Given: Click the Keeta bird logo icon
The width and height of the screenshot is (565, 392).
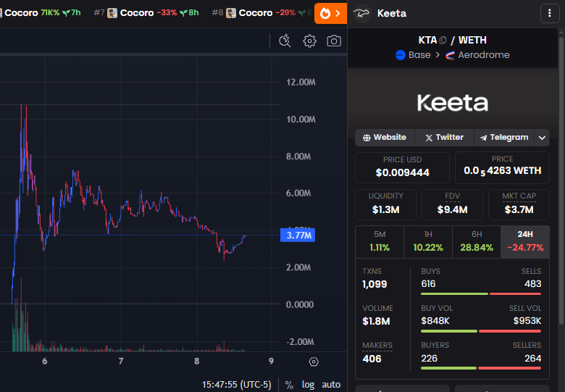Looking at the screenshot, I should [x=361, y=13].
